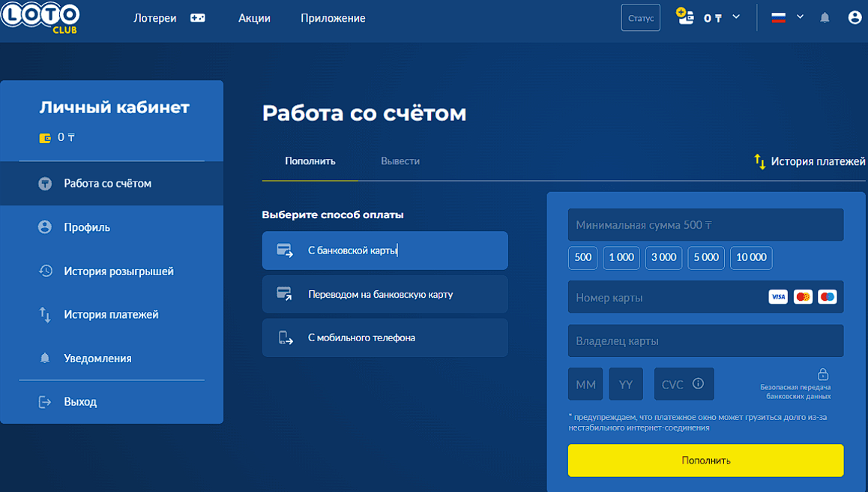
Task: Click the Статус button in header
Action: 640,18
